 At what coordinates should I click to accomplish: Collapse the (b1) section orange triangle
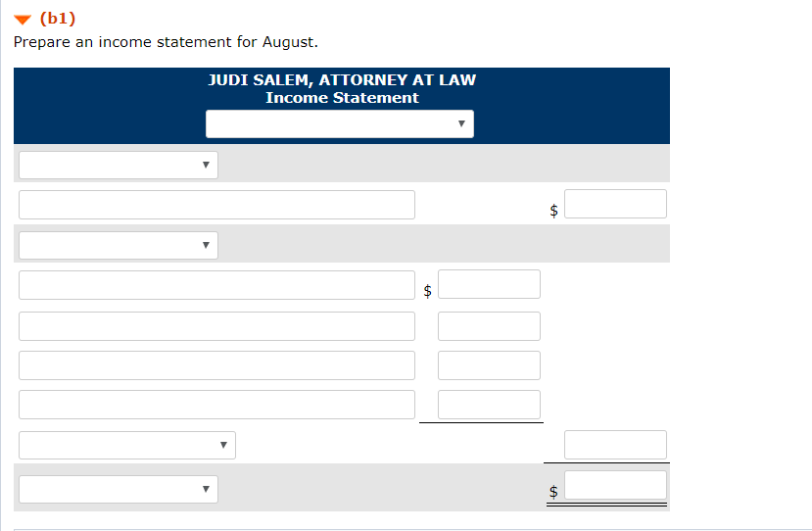click(x=23, y=20)
